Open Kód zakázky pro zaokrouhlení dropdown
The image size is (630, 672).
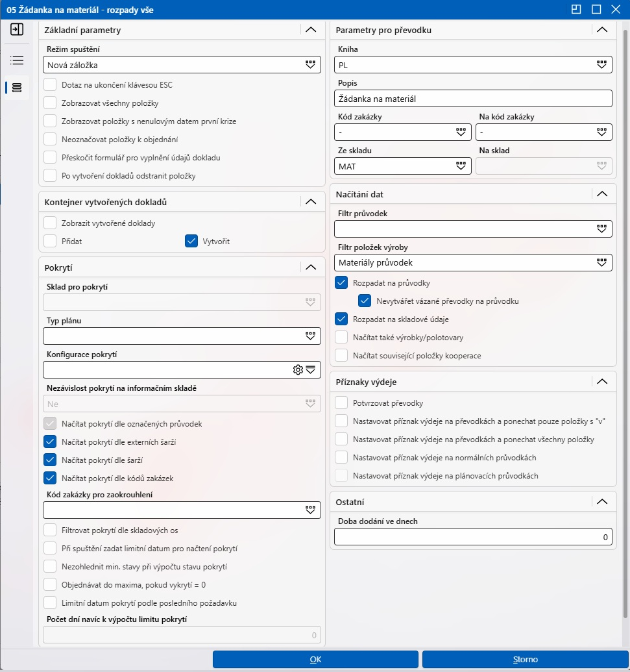pyautogui.click(x=311, y=510)
